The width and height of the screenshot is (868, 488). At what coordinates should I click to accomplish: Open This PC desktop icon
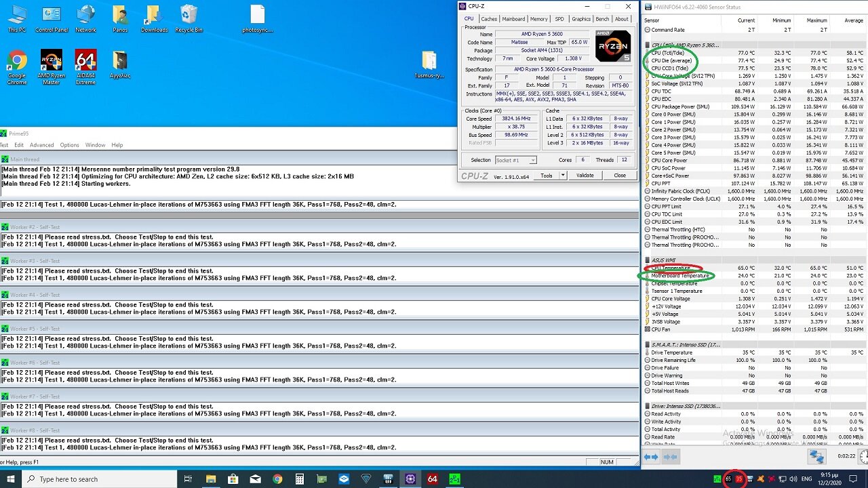pyautogui.click(x=17, y=18)
